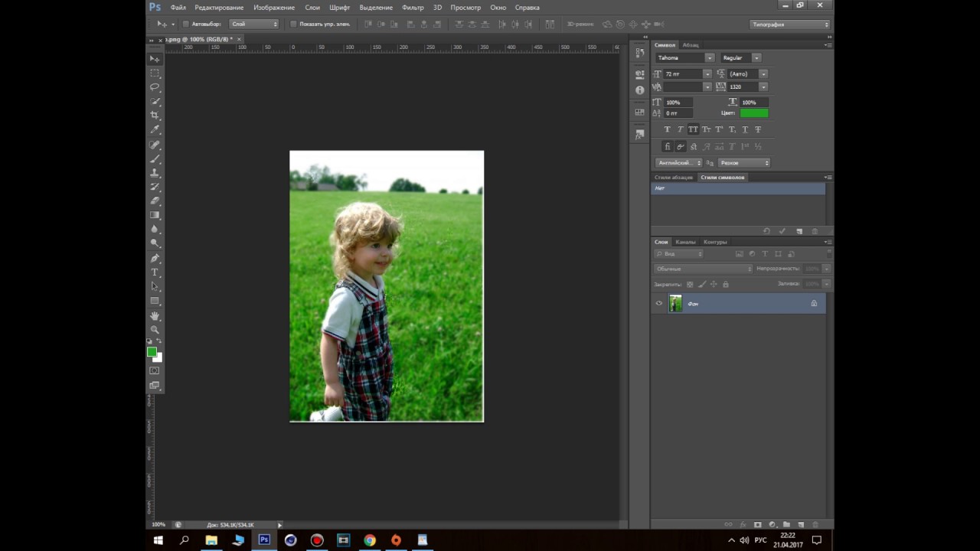
Task: Switch to the Каналы tab
Action: [685, 242]
